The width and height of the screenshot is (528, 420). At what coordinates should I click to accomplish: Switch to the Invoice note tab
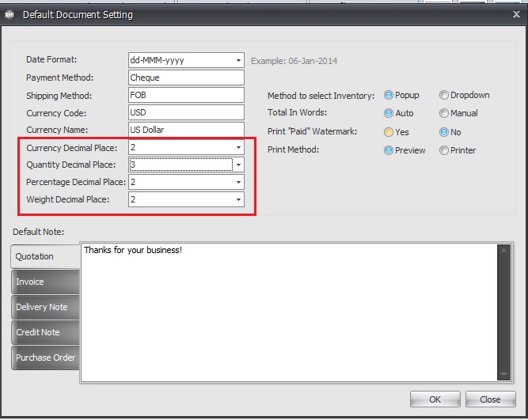(45, 282)
